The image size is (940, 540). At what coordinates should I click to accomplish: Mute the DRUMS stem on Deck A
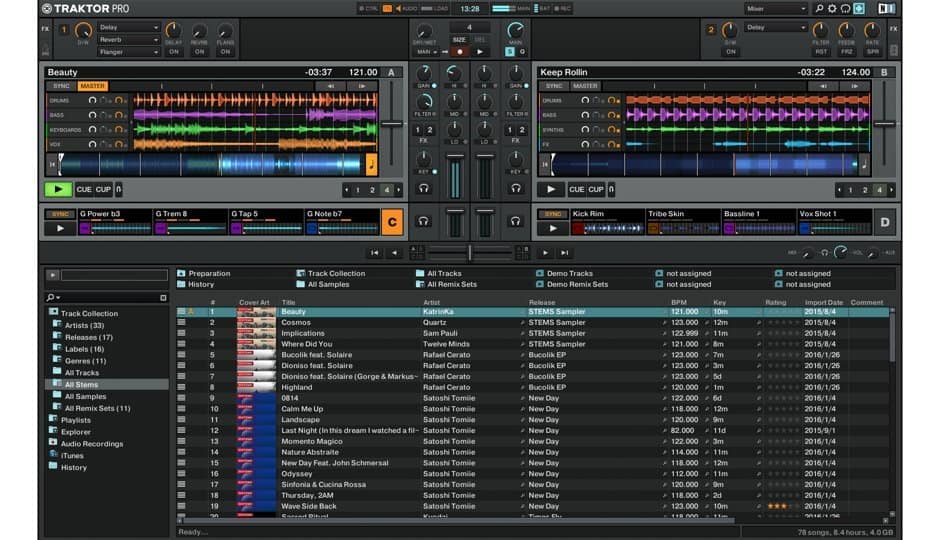[92, 101]
